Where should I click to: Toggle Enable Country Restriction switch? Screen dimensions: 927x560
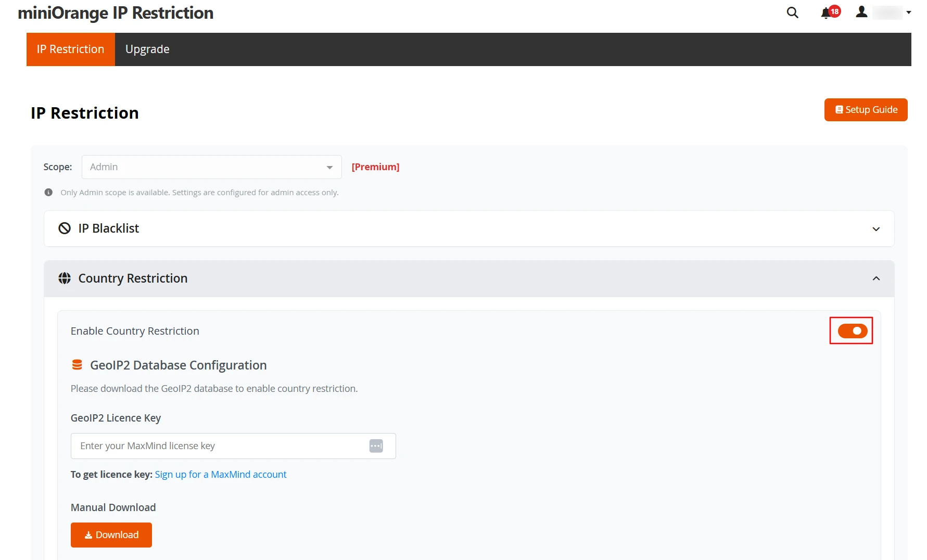852,331
